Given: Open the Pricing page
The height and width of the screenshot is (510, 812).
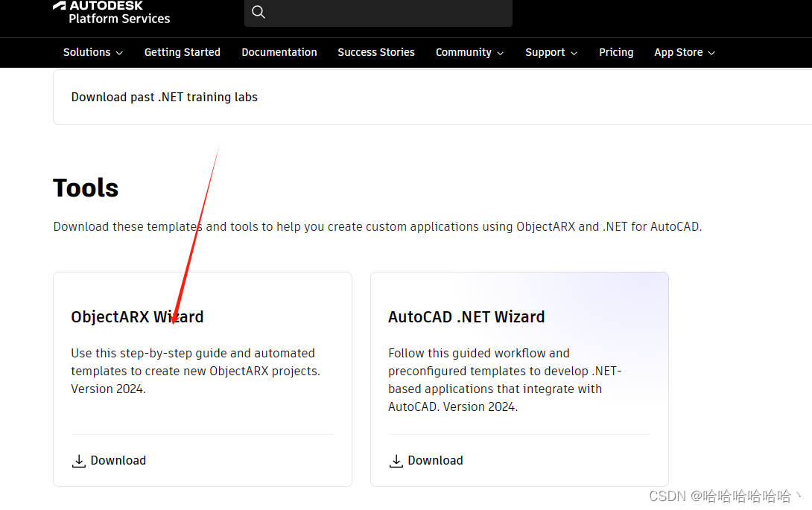Looking at the screenshot, I should coord(616,52).
